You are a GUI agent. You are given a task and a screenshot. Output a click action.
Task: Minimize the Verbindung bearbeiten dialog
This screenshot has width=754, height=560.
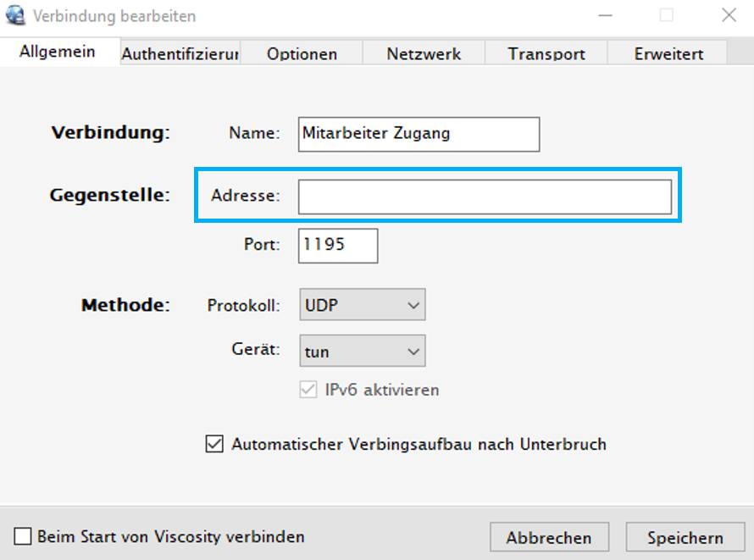click(605, 15)
